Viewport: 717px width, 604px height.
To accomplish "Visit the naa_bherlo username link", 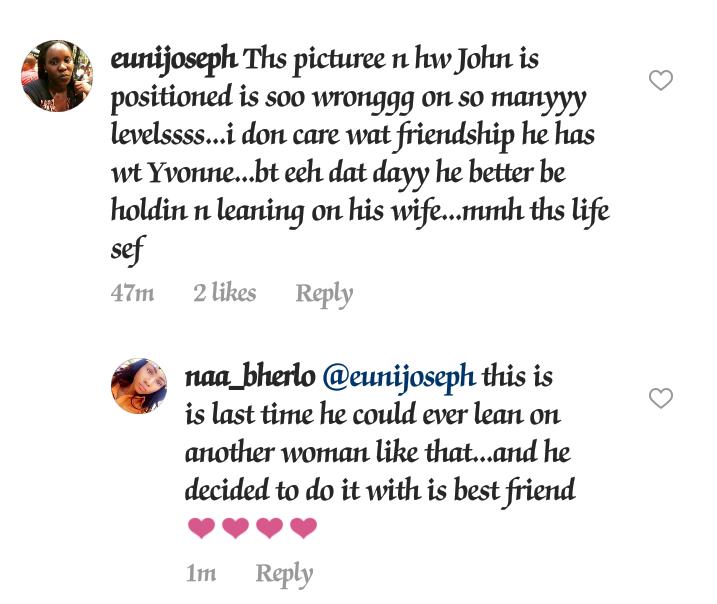I will tap(250, 378).
